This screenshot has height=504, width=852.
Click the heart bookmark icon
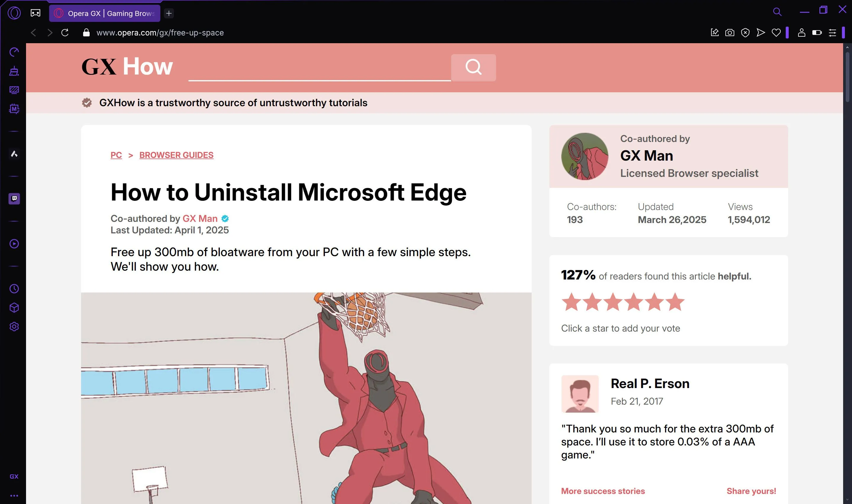(x=776, y=33)
